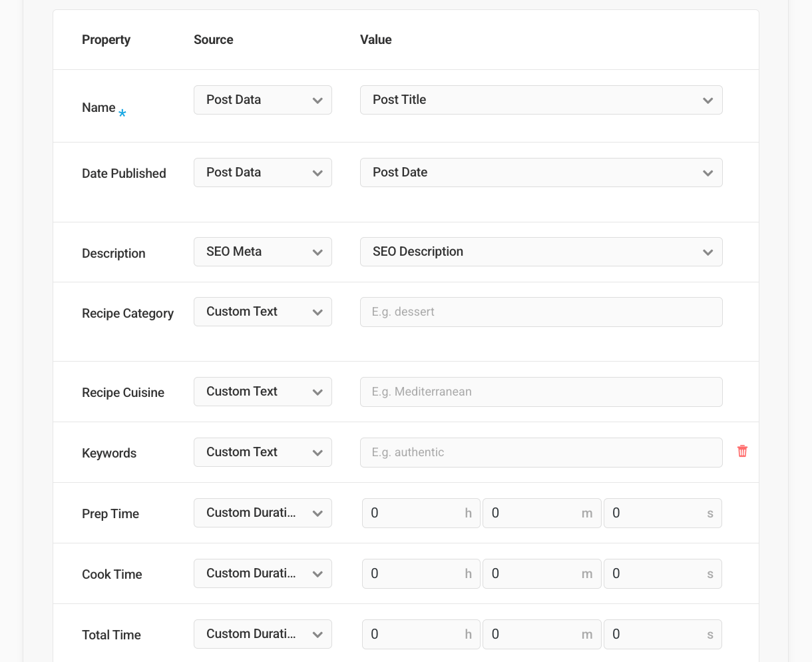Delete the Keywords property row
The width and height of the screenshot is (812, 662).
(x=742, y=451)
